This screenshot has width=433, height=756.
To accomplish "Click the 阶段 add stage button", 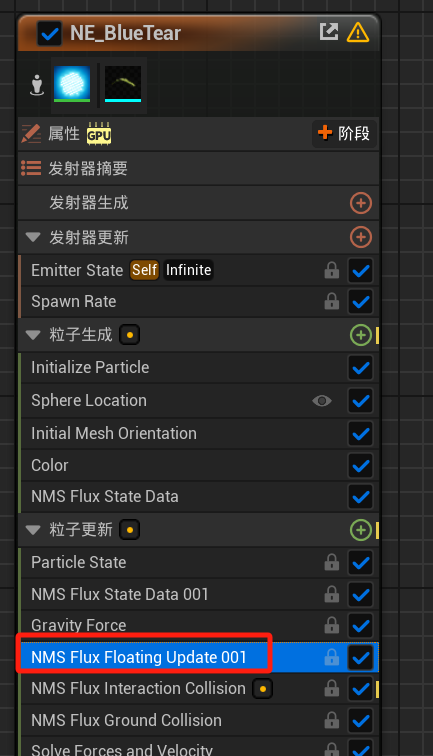I will (x=344, y=133).
